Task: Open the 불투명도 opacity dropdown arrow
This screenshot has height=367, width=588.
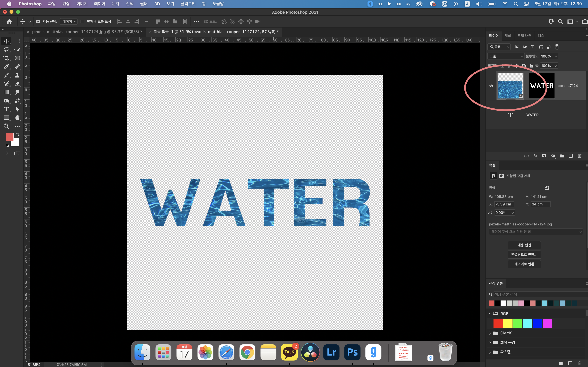Action: [x=556, y=56]
